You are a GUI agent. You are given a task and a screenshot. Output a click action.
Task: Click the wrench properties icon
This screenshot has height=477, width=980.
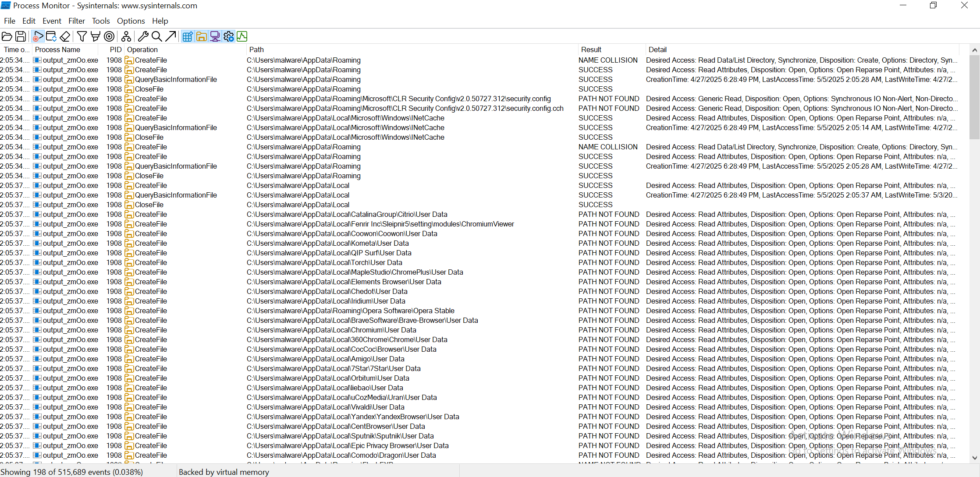point(143,36)
